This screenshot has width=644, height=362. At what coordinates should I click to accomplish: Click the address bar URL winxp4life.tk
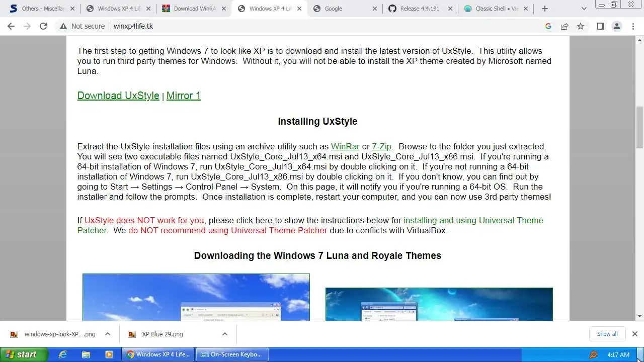pyautogui.click(x=133, y=26)
